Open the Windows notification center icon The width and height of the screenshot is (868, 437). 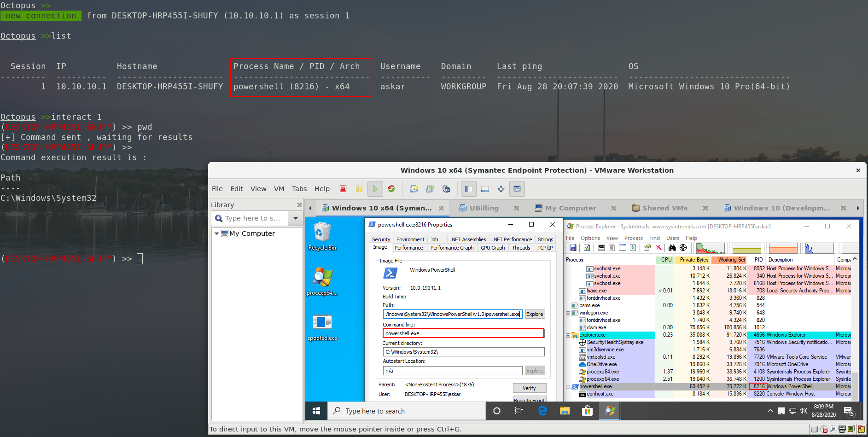click(849, 411)
